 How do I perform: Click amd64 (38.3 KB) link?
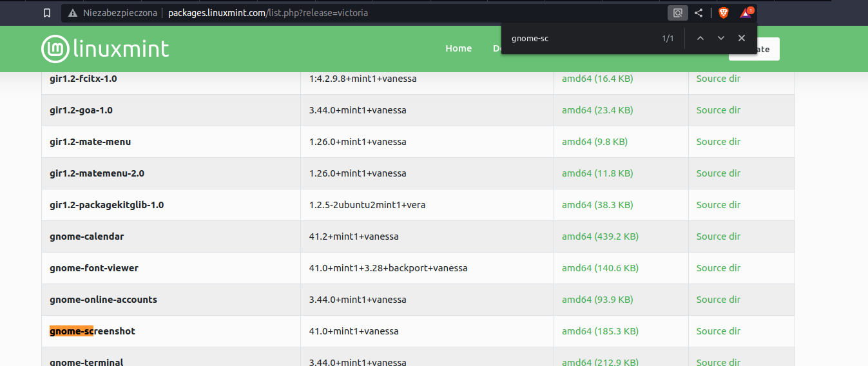pyautogui.click(x=597, y=205)
